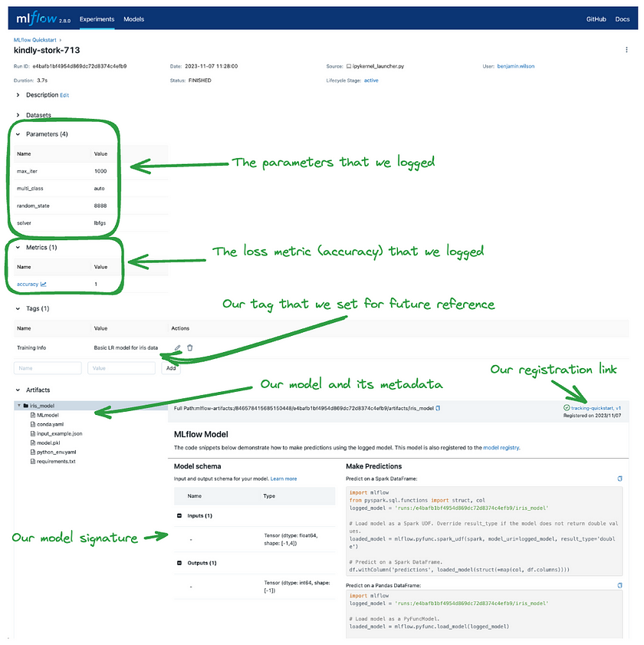Focus the tag Value input field
This screenshot has height=645, width=644.
121,368
